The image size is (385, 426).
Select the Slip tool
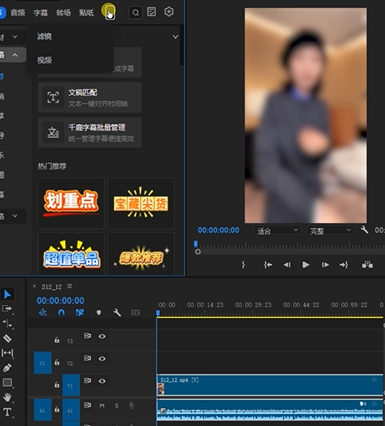coord(7,353)
